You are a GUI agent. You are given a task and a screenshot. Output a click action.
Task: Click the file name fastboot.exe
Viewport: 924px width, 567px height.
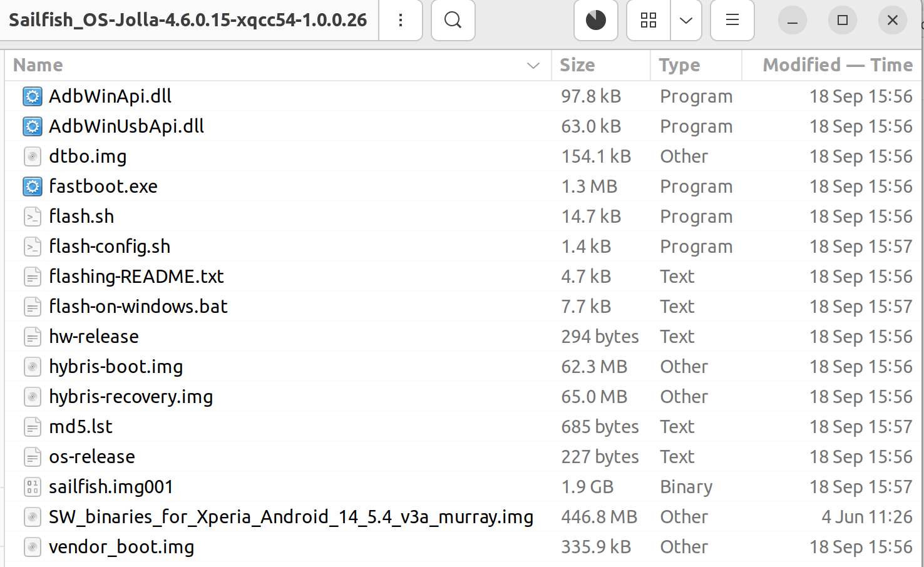click(103, 186)
